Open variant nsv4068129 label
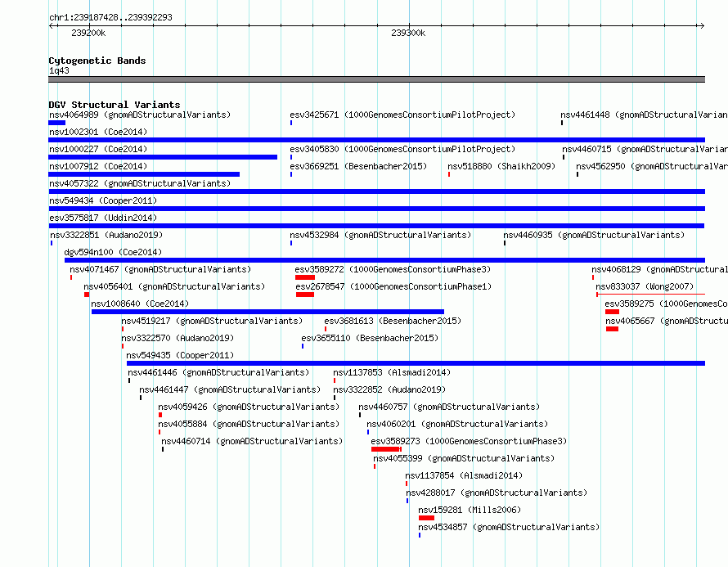This screenshot has height=567, width=728. [660, 269]
